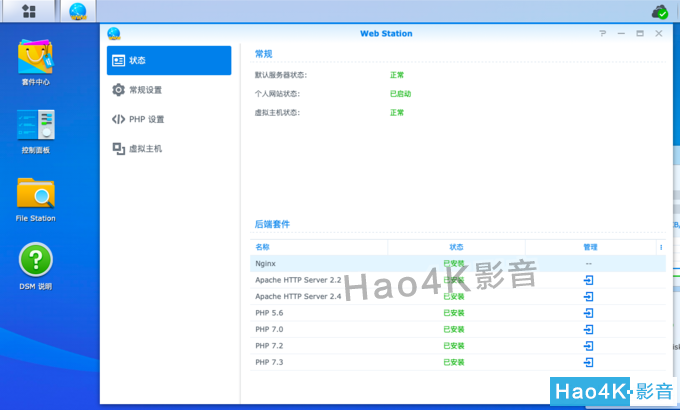This screenshot has width=680, height=410.
Task: Select the Nginx row
Action: pyautogui.click(x=458, y=264)
